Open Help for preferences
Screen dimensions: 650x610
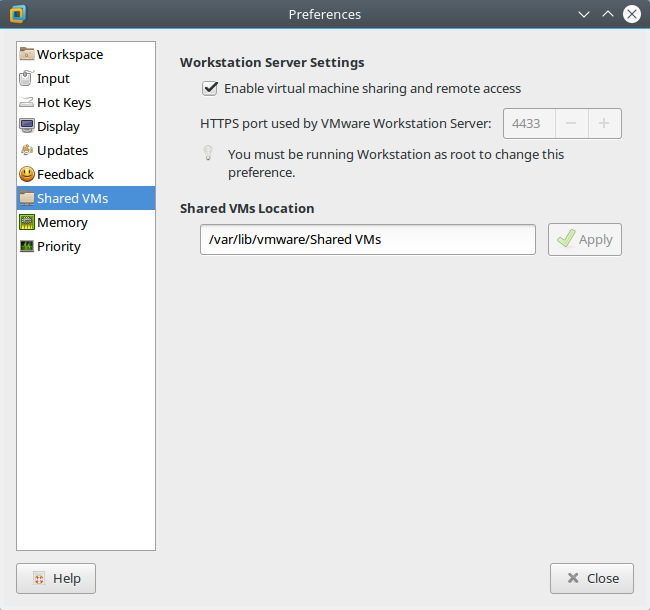click(56, 578)
